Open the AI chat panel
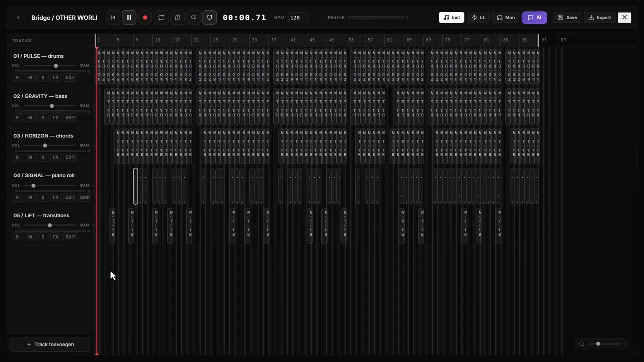The height and width of the screenshot is (362, 644). click(534, 18)
